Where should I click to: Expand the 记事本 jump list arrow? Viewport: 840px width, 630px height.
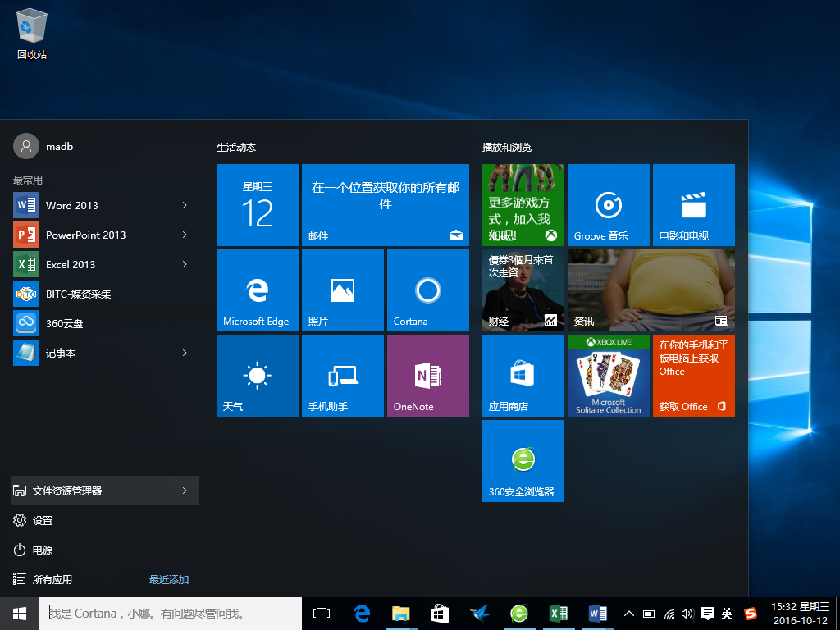[185, 353]
